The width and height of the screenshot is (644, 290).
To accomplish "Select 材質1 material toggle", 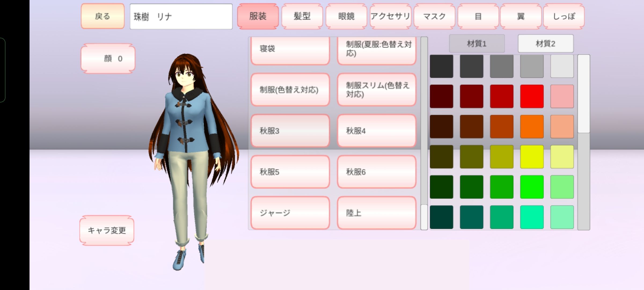I will tap(477, 44).
